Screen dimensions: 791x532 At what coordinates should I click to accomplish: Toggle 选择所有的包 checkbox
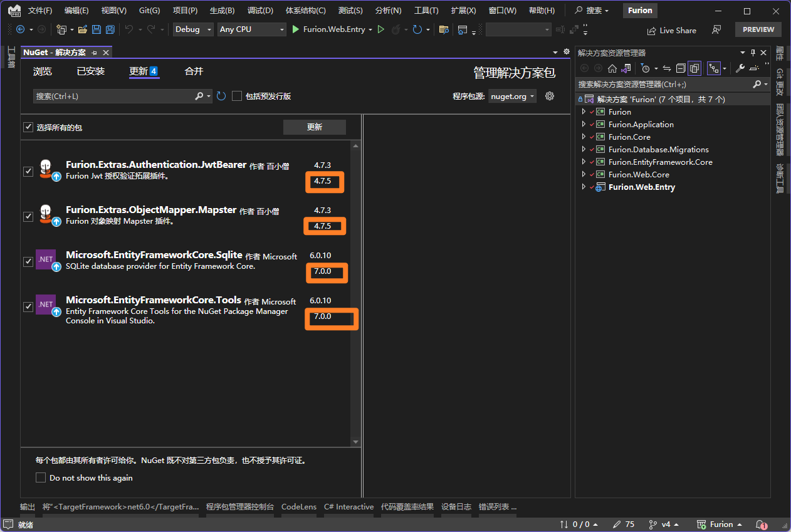pos(28,127)
